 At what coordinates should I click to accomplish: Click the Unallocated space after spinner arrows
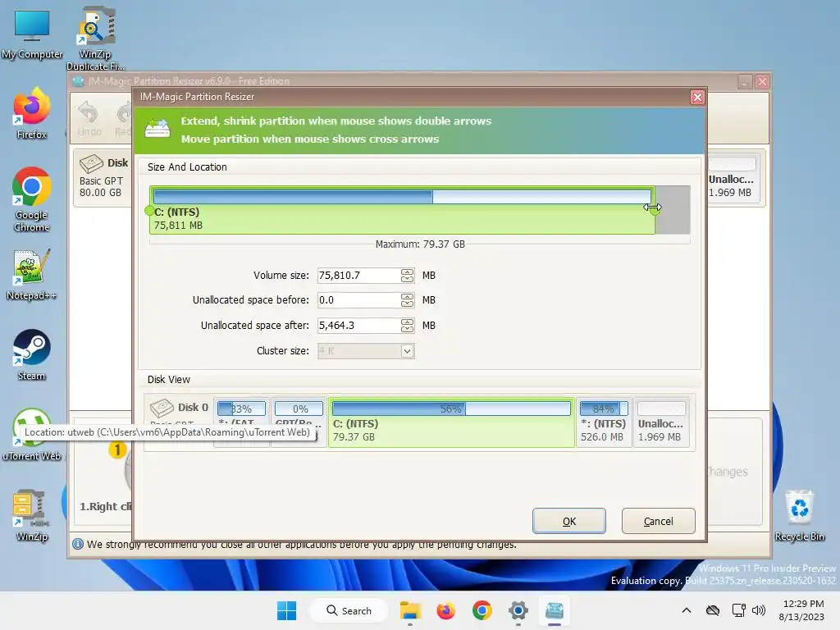(407, 325)
